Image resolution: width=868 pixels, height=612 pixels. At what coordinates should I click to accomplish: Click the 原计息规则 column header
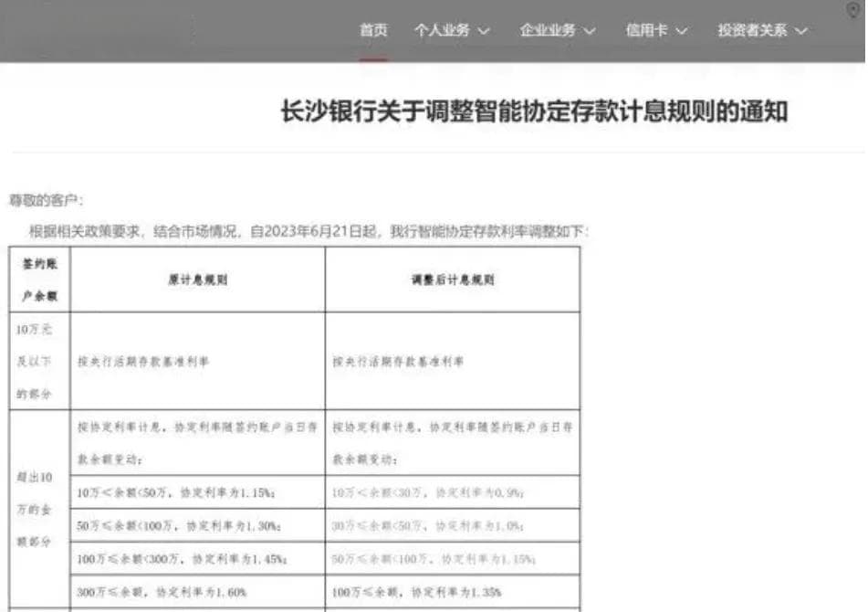(x=198, y=280)
